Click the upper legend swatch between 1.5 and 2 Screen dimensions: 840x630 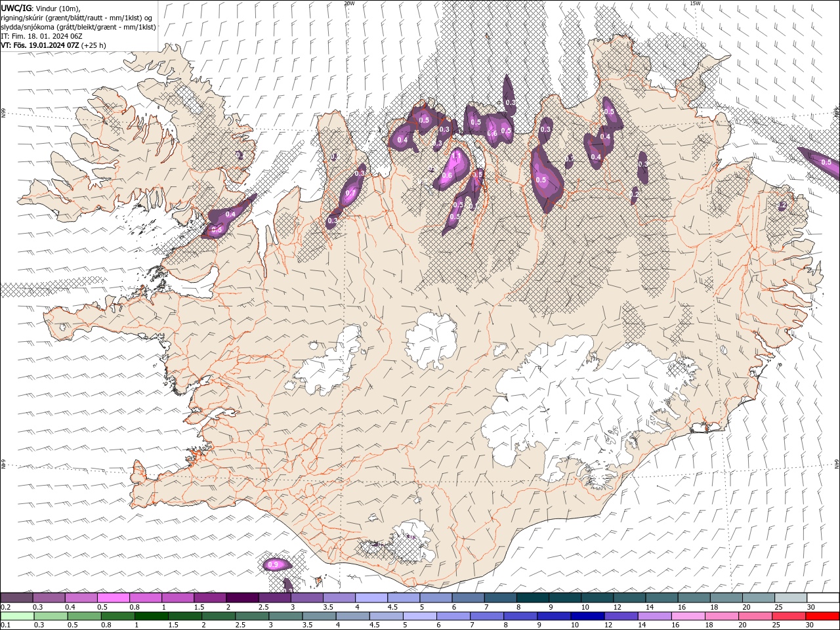click(211, 598)
